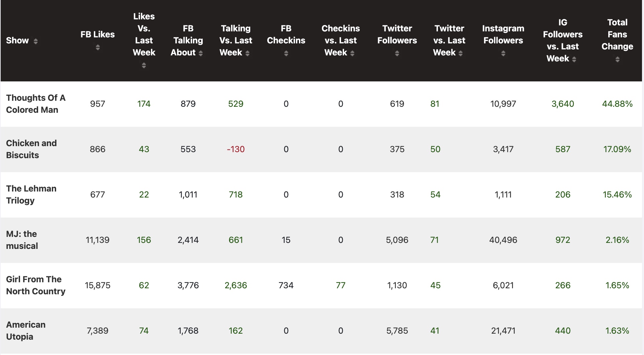
Task: Sort by Instagram Followers arrows
Action: pos(503,53)
